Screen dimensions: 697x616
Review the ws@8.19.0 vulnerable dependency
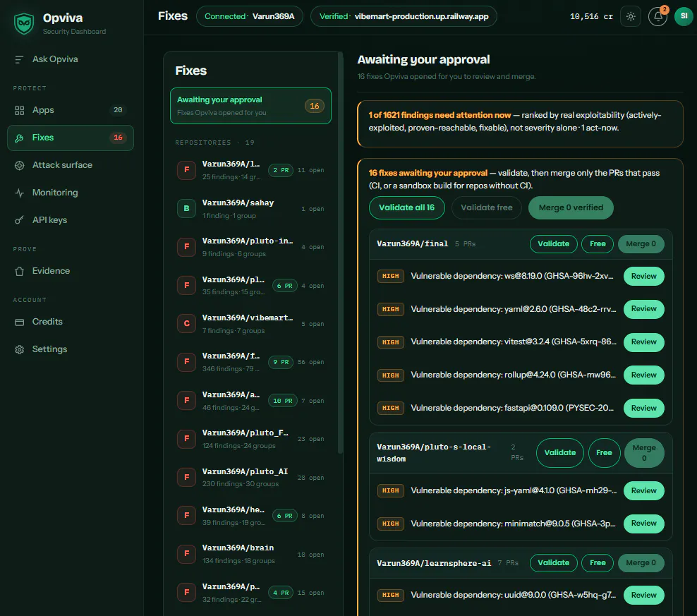click(643, 276)
